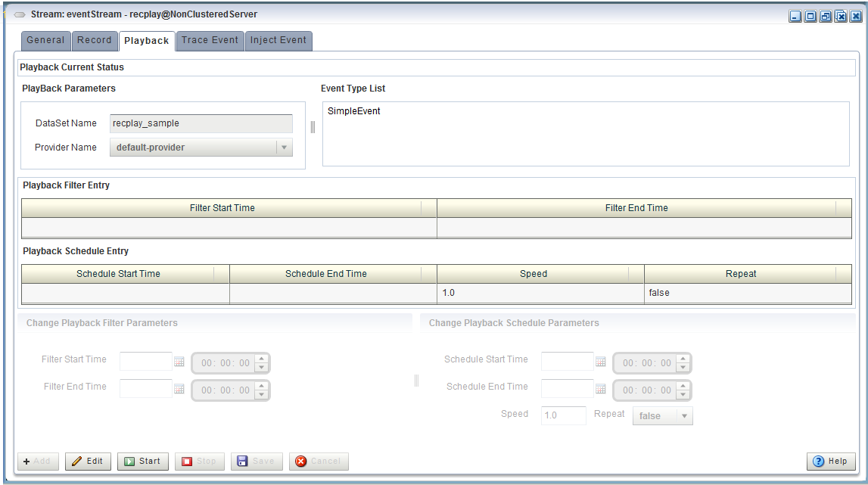Click the stream icon in title bar

tap(20, 15)
